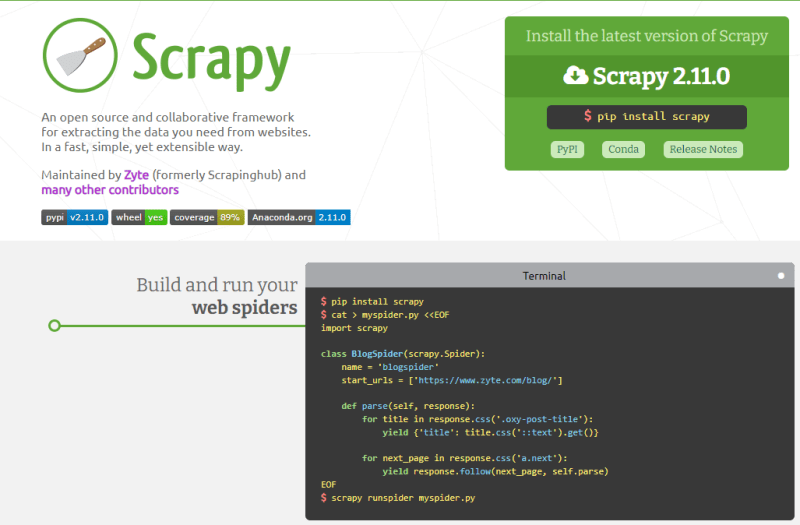The height and width of the screenshot is (525, 800).
Task: Click the pypi v2.11.0 badge
Action: click(74, 217)
